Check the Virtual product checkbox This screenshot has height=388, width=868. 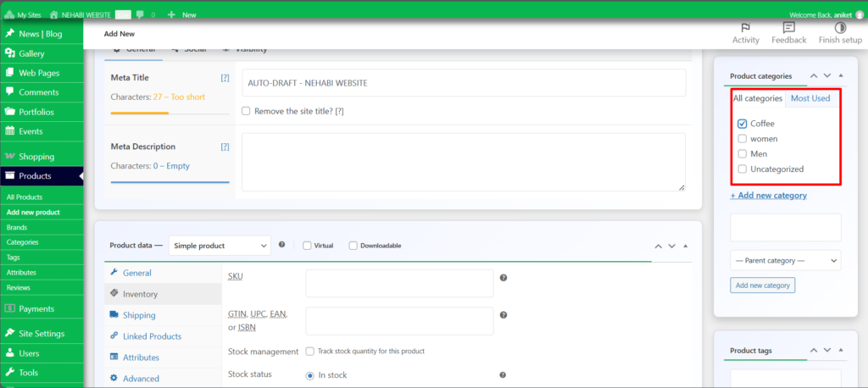[x=307, y=246]
